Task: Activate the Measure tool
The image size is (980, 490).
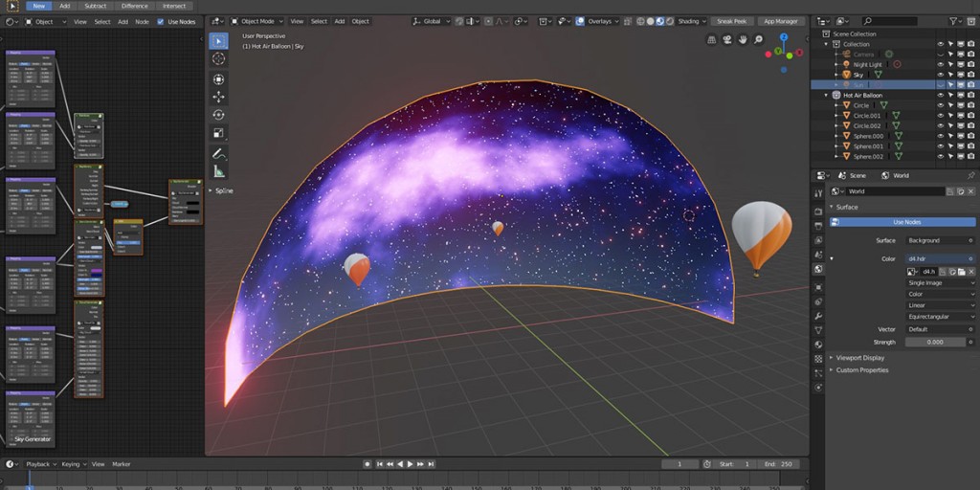Action: coord(219,171)
